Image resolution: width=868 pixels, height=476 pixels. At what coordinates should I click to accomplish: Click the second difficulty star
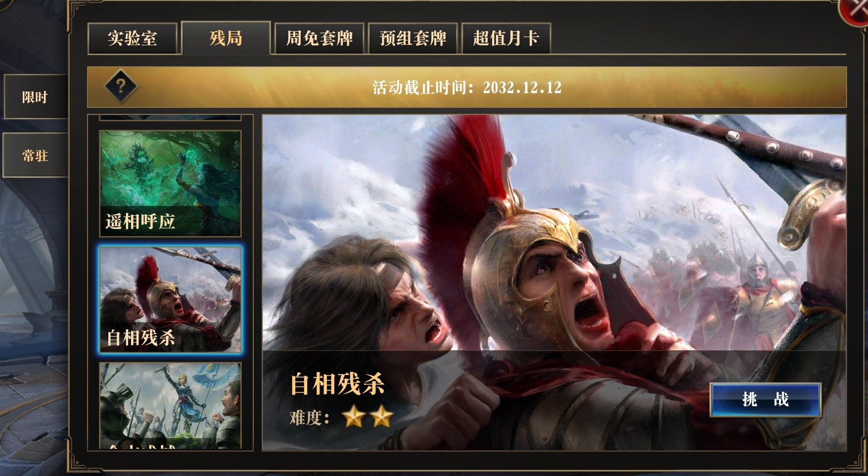click(382, 417)
